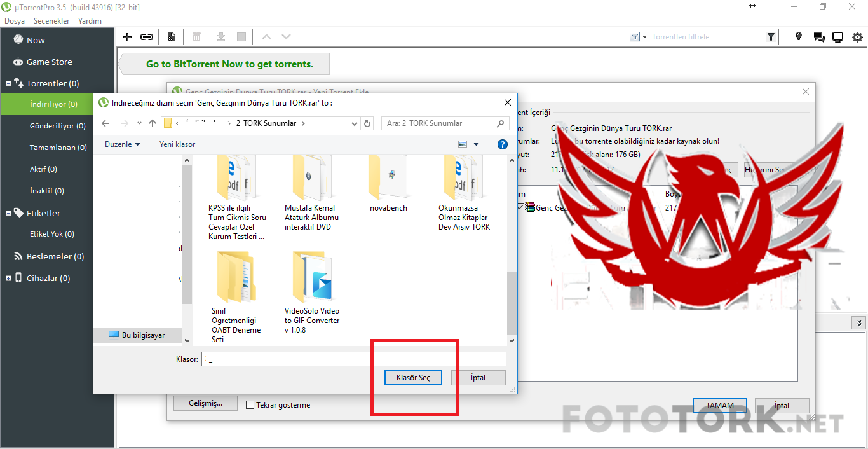
Task: Click the filter funnel icon in search box
Action: [x=771, y=37]
